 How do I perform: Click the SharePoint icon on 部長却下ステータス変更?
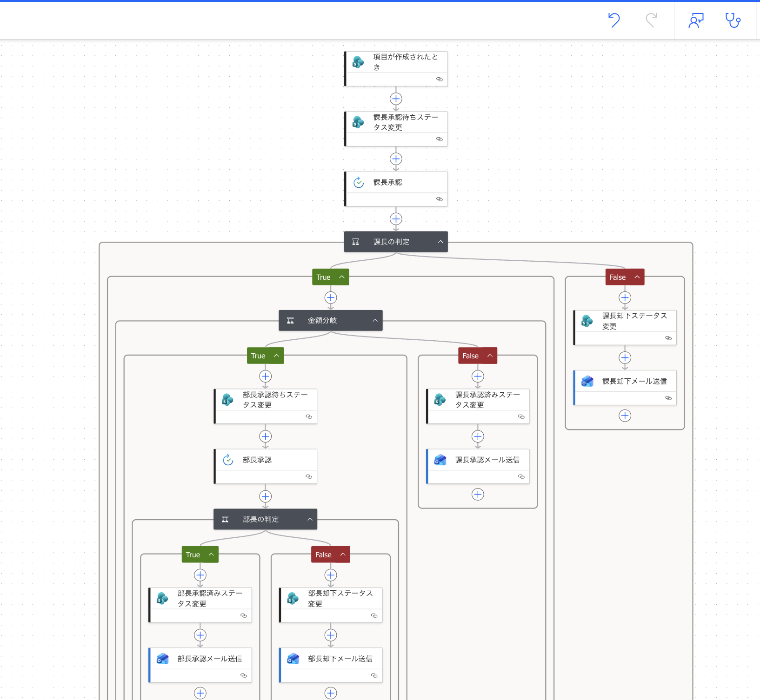coord(293,598)
